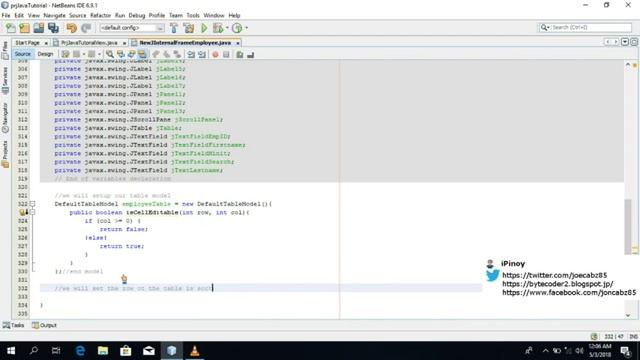Click the New File icon
The width and height of the screenshot is (640, 360).
pos(11,28)
